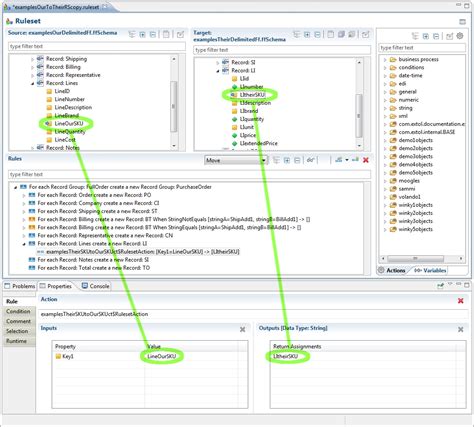Screen dimensions: 474x427
Task: Select rule Order create new Record PO
Action: pos(94,195)
